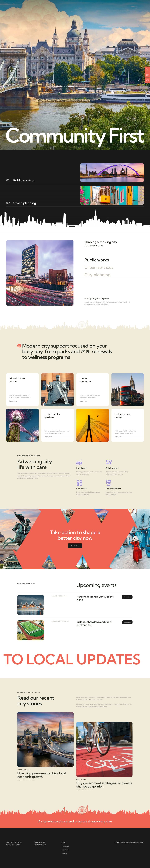
Task: Click the window layout icon on right edge
Action: coord(147,80)
